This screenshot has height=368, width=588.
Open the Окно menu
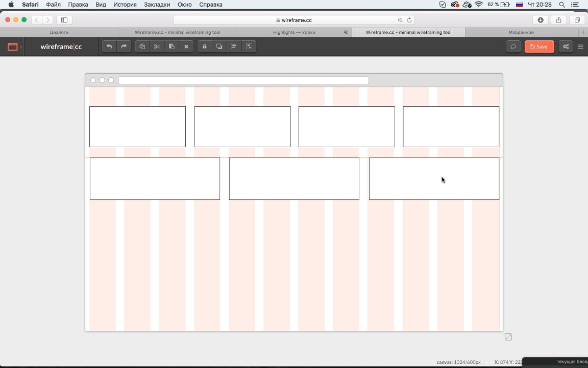[184, 5]
